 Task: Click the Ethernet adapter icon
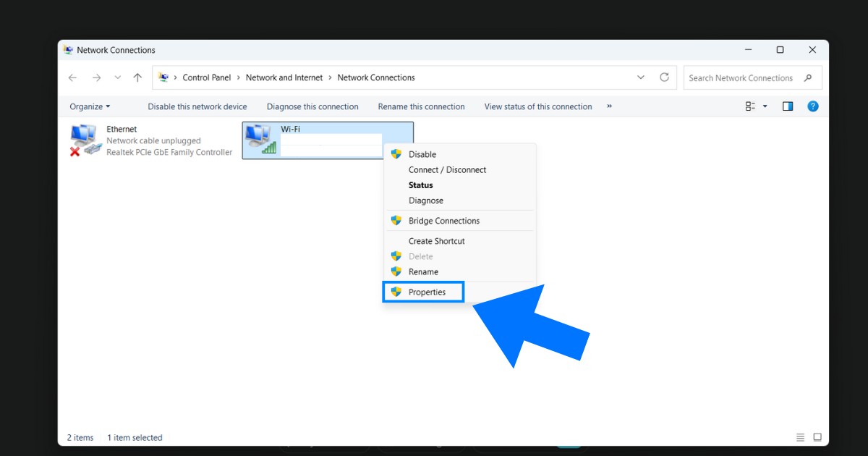pos(85,140)
